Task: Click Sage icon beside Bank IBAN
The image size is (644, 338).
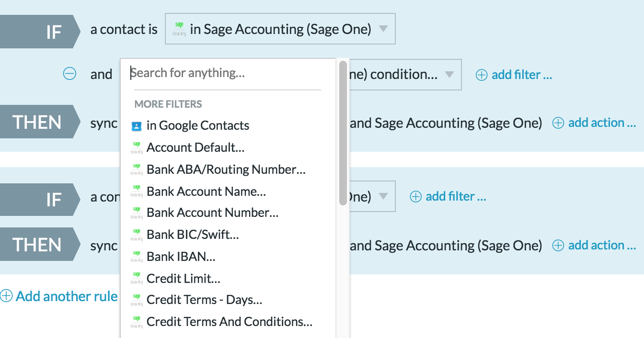Action: point(137,257)
